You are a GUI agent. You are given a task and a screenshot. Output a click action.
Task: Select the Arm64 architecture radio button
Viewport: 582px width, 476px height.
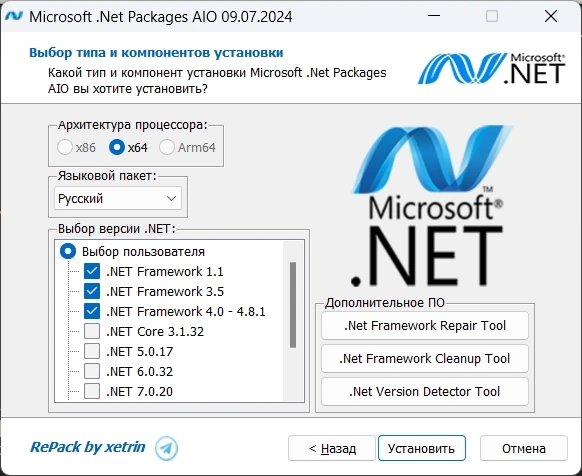pyautogui.click(x=167, y=147)
